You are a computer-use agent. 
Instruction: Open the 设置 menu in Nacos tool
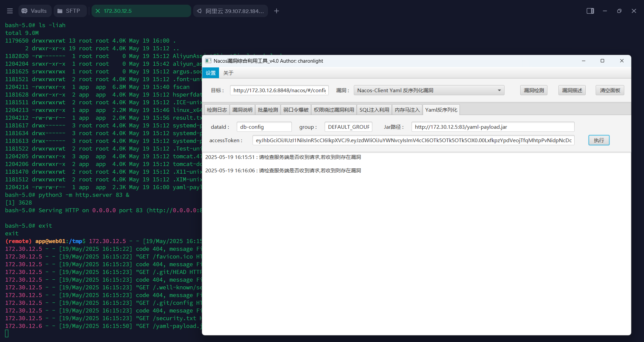click(x=211, y=73)
